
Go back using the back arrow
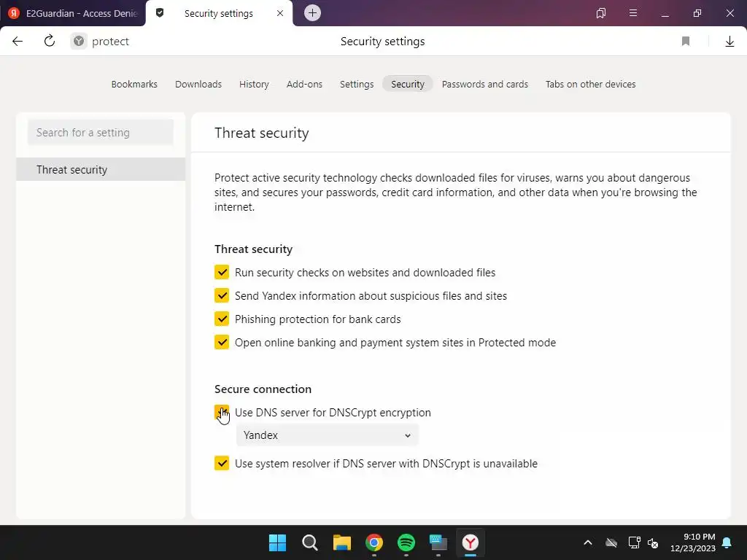(18, 42)
